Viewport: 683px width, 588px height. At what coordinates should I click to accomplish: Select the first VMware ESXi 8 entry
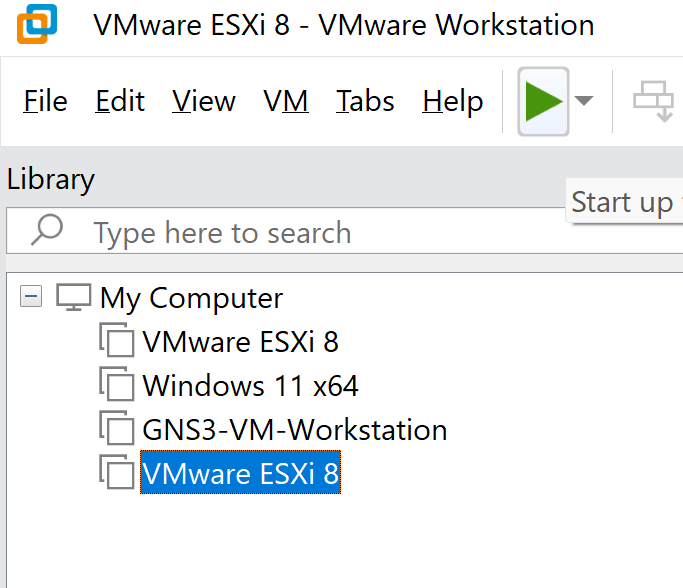(240, 342)
